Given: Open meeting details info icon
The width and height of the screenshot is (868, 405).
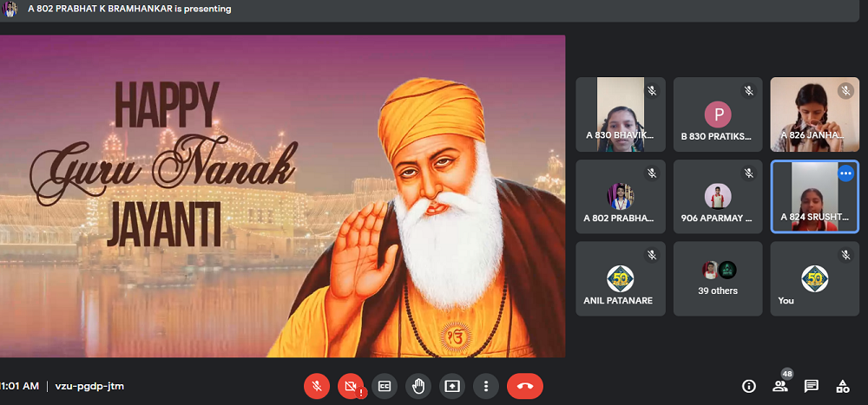Looking at the screenshot, I should click(749, 386).
